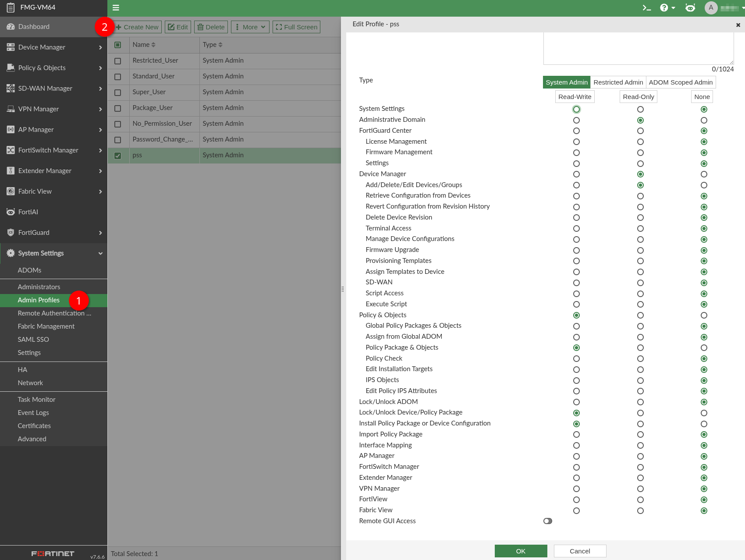745x560 pixels.
Task: Open Dashboard from the sidebar
Action: pos(34,27)
